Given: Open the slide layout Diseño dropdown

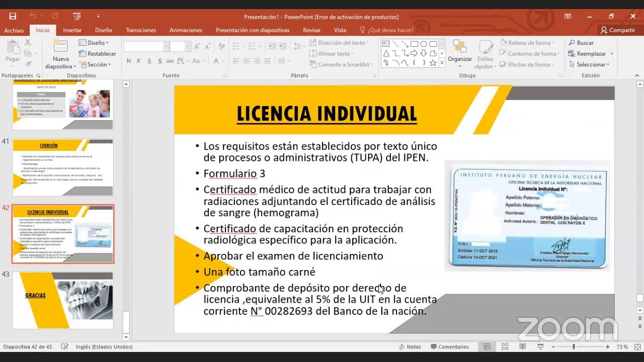Looking at the screenshot, I should tap(94, 43).
